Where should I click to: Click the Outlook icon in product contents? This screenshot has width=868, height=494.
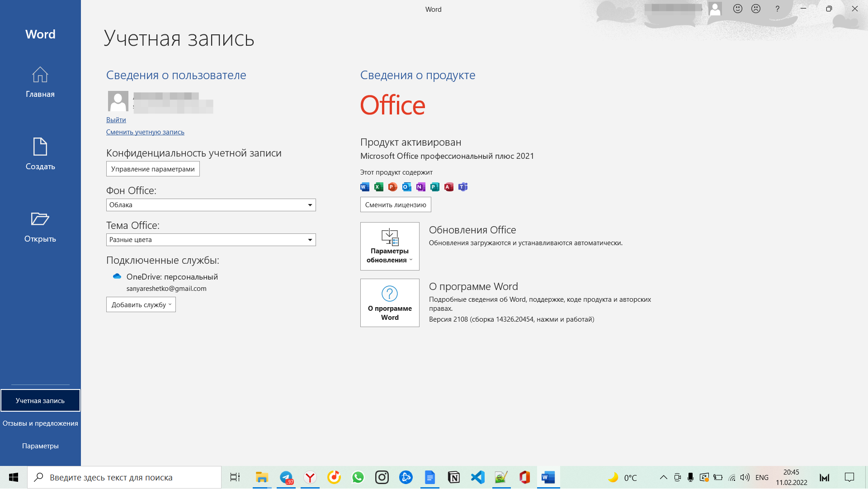point(407,187)
